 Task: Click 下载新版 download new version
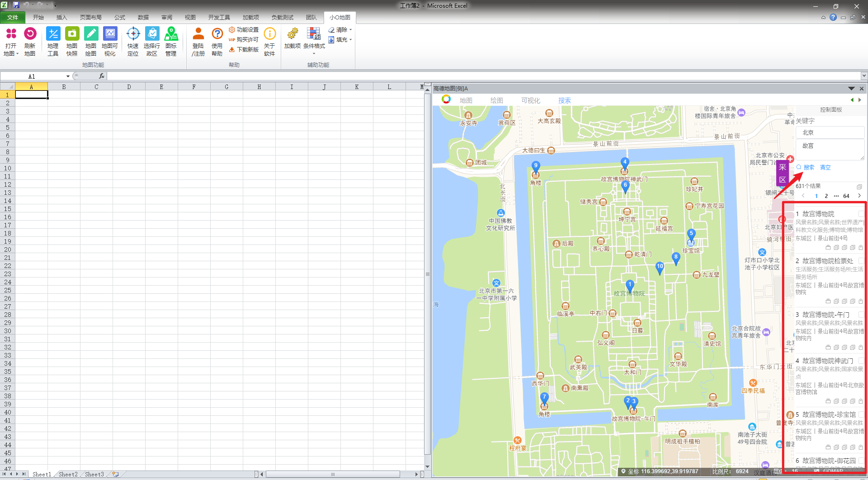tap(244, 50)
